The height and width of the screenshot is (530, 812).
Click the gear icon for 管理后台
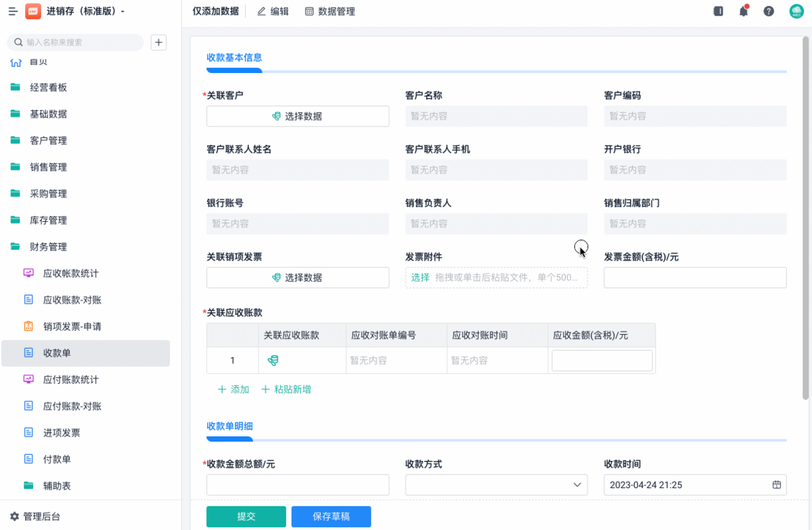click(14, 516)
